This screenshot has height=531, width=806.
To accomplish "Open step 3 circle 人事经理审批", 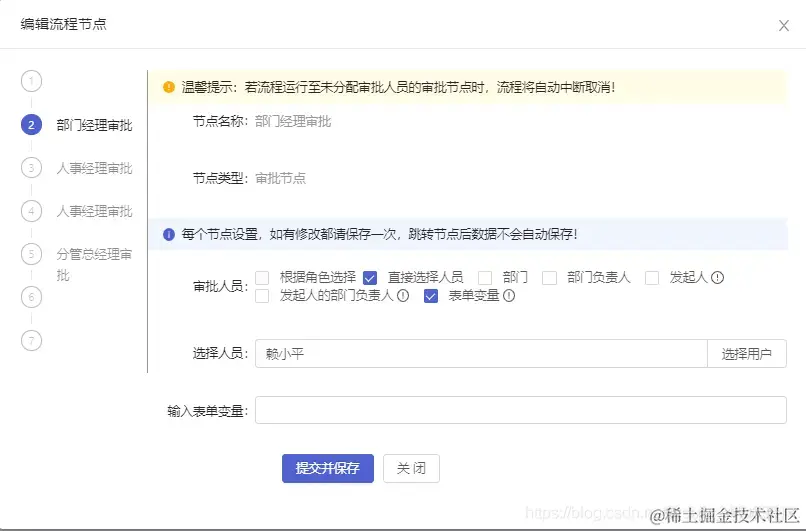I will coord(31,168).
